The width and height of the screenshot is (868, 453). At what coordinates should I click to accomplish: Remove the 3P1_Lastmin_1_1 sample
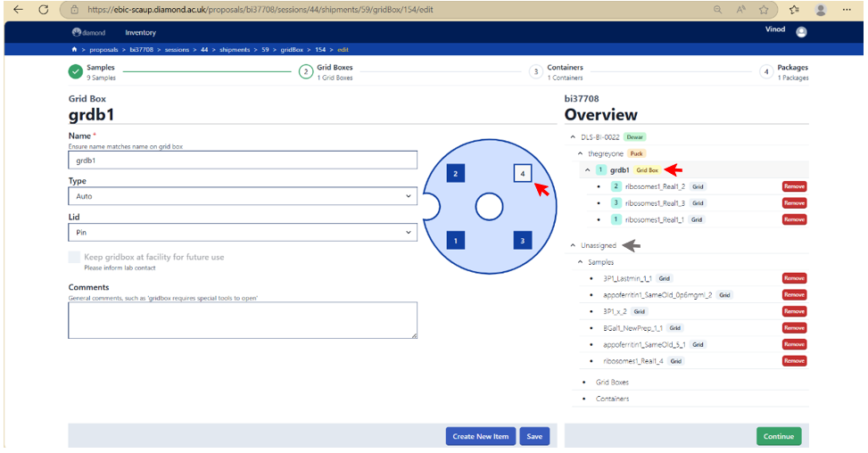(794, 279)
